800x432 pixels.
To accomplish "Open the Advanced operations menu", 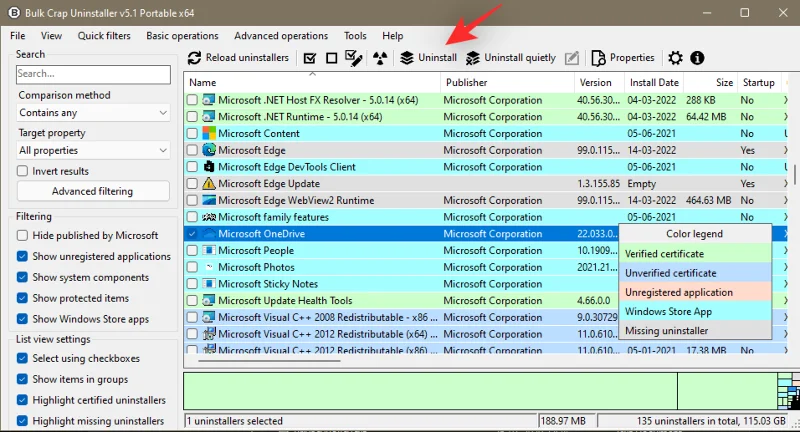I will pyautogui.click(x=281, y=36).
